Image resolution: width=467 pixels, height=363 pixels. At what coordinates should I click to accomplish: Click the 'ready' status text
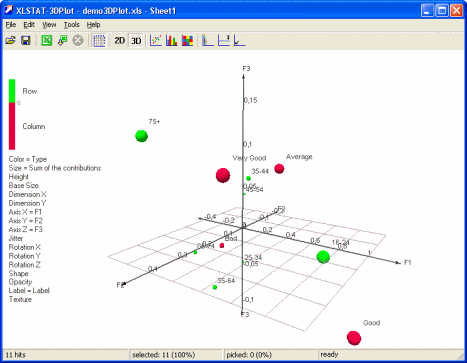coord(329,355)
